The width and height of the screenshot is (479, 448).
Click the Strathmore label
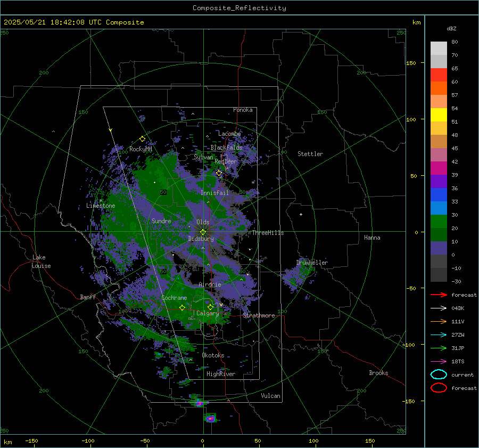(259, 315)
